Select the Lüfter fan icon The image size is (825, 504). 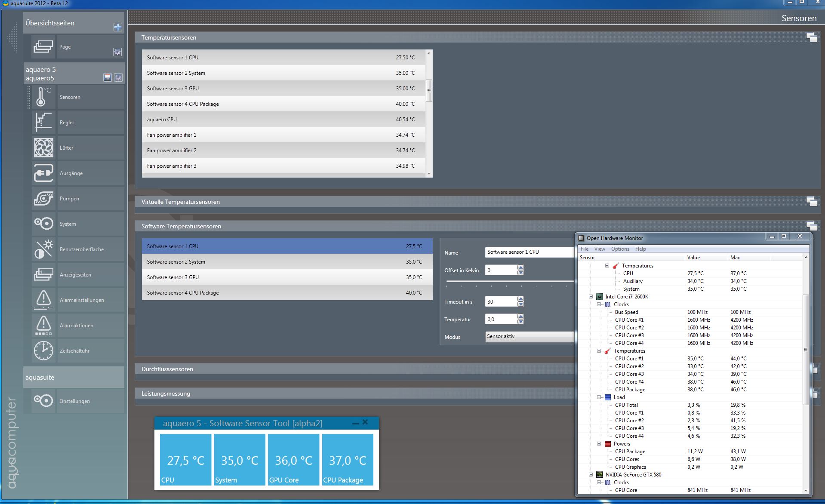43,148
